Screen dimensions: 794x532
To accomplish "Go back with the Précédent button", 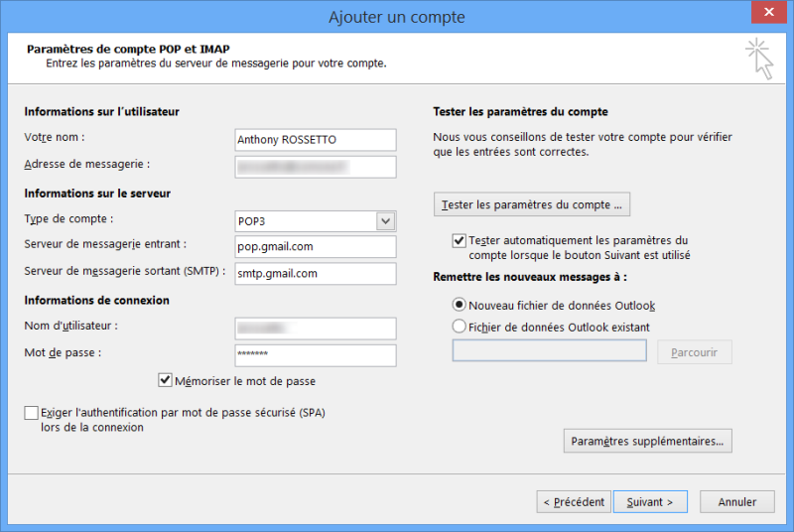I will pos(573,502).
